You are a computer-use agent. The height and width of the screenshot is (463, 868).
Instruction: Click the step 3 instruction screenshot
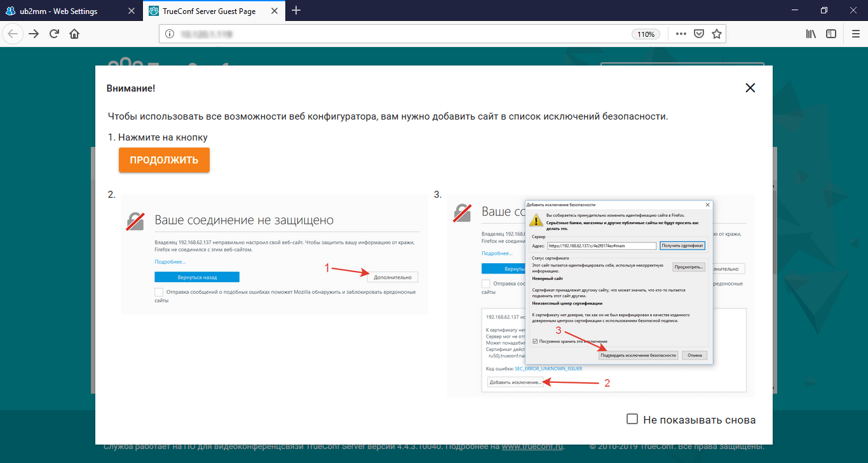601,296
